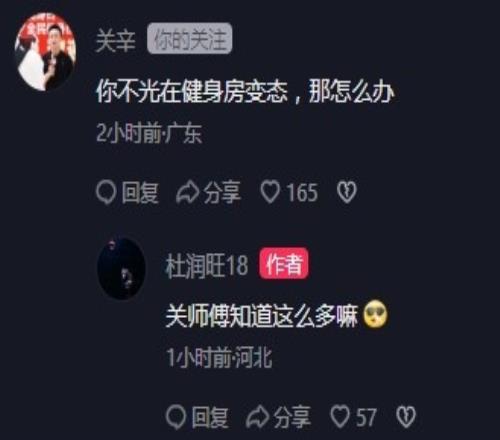Select the reply text 关师傅知道这么多嘛
This screenshot has height=440, width=500.
click(x=262, y=315)
